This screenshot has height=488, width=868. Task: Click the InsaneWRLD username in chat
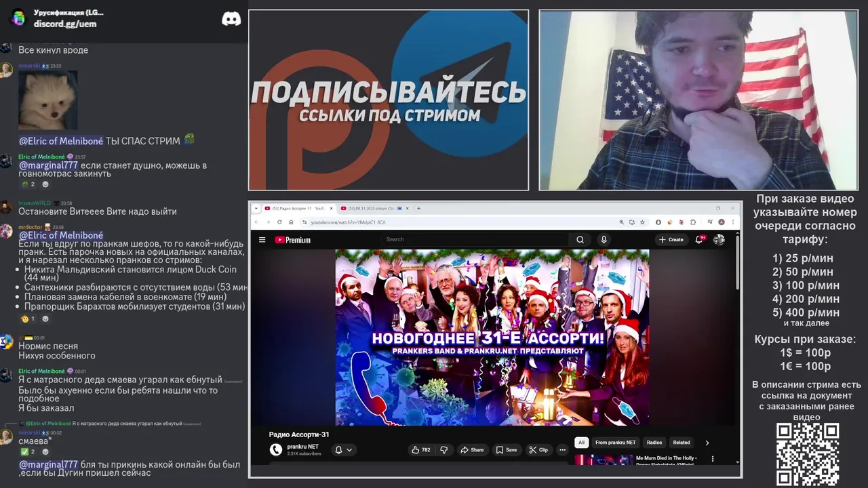(35, 203)
